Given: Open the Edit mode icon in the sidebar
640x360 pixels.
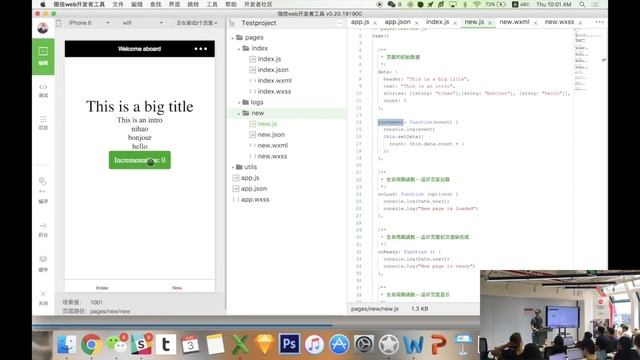Looking at the screenshot, I should (x=43, y=56).
